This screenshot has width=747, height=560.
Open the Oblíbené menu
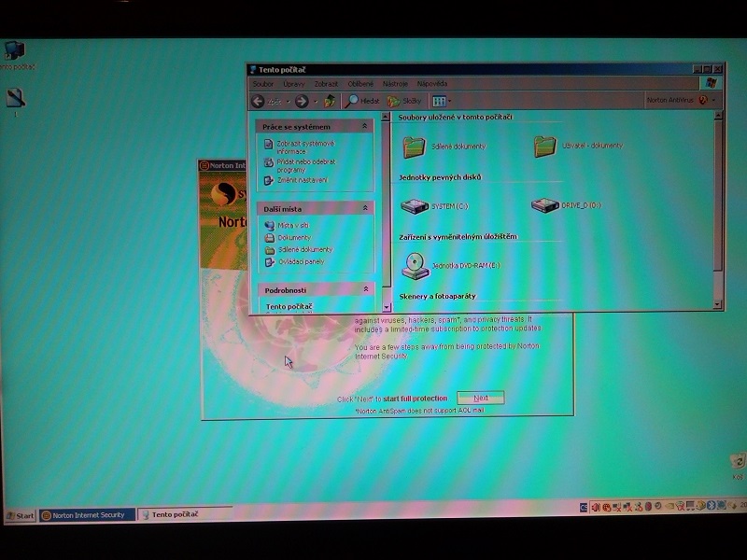tap(360, 84)
